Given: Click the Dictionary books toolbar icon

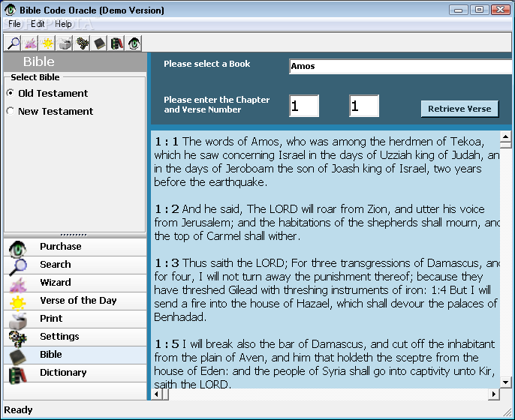Looking at the screenshot, I should click(116, 43).
